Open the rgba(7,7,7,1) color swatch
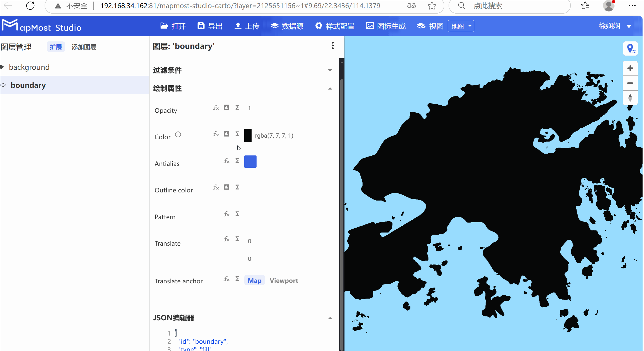Viewport: 644px width, 351px height. [248, 135]
